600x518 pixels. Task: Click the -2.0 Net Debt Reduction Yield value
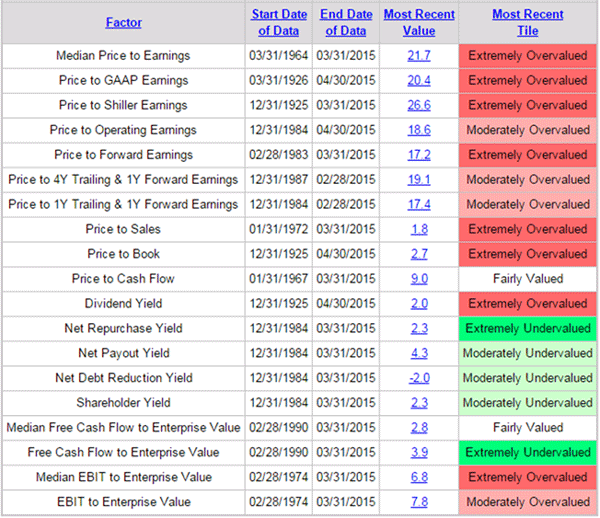point(419,378)
